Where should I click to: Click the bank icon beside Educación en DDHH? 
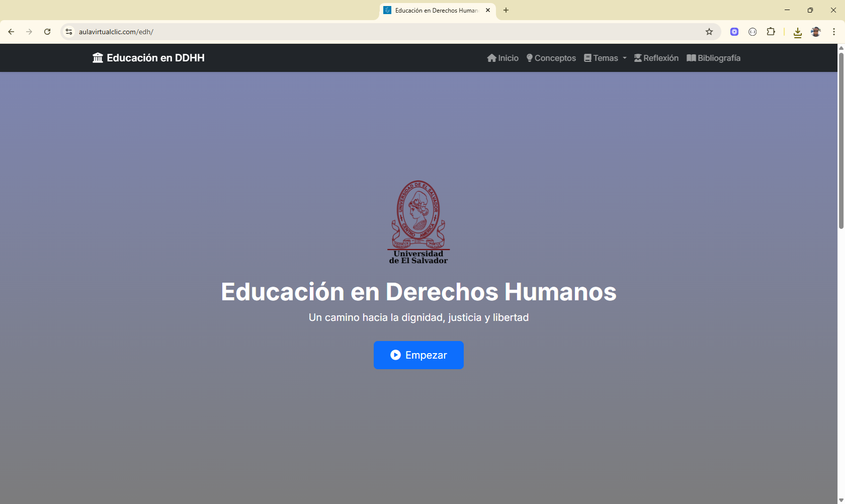pyautogui.click(x=97, y=57)
